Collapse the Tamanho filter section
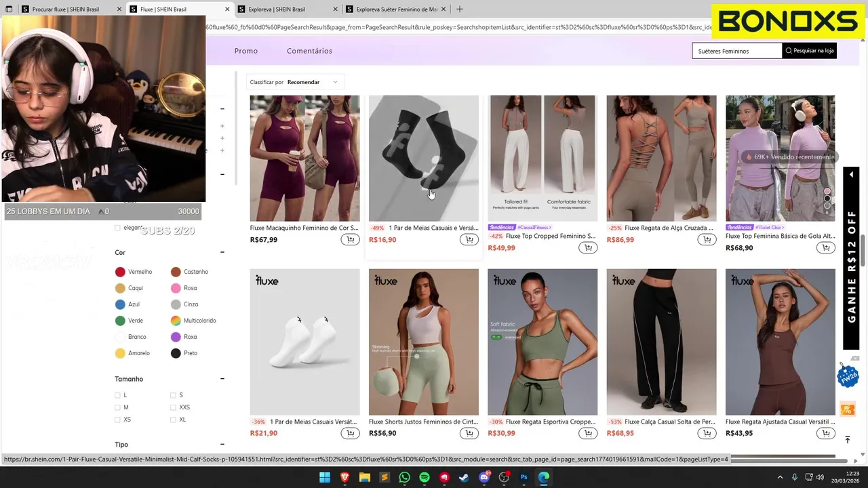The image size is (868, 488). (222, 379)
